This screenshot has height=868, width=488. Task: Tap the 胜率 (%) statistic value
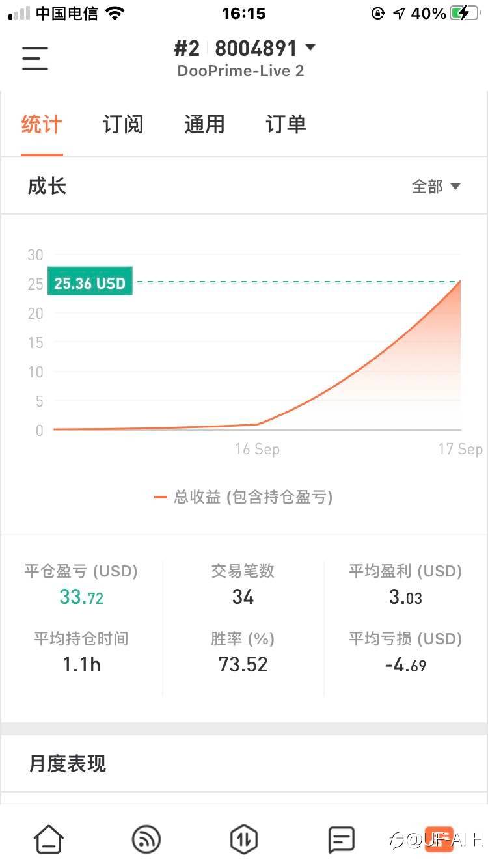243,664
